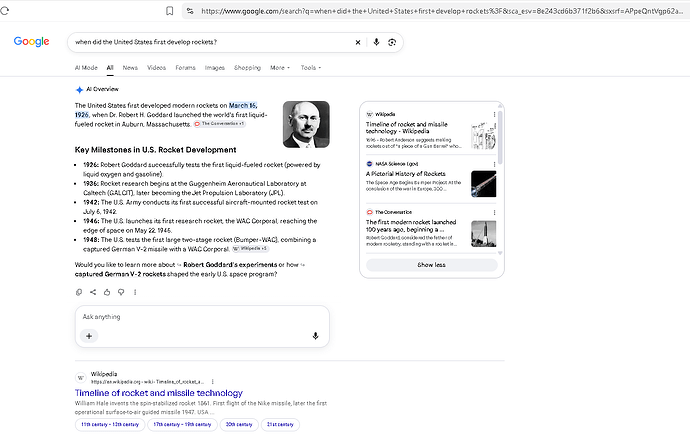
Task: Open the Forums tab
Action: pos(185,68)
